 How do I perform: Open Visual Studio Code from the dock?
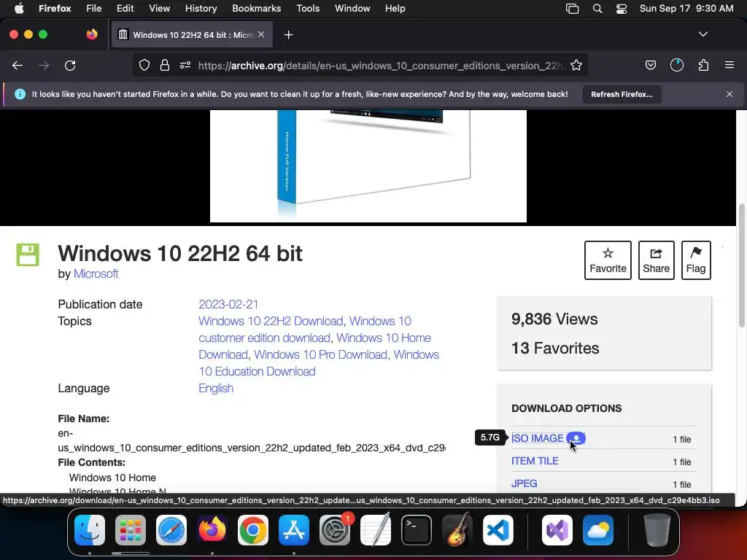(x=498, y=530)
